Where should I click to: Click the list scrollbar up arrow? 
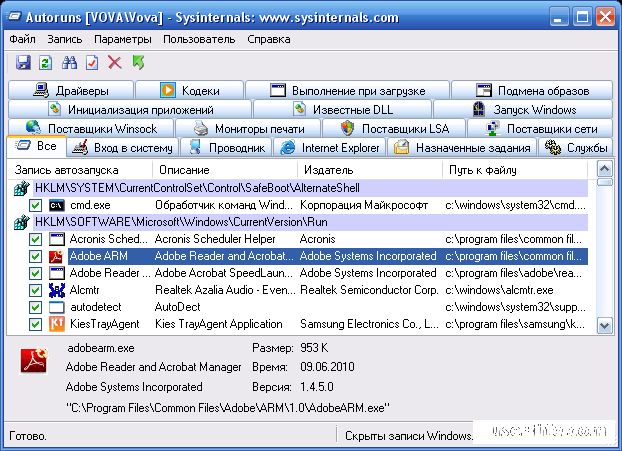click(605, 169)
